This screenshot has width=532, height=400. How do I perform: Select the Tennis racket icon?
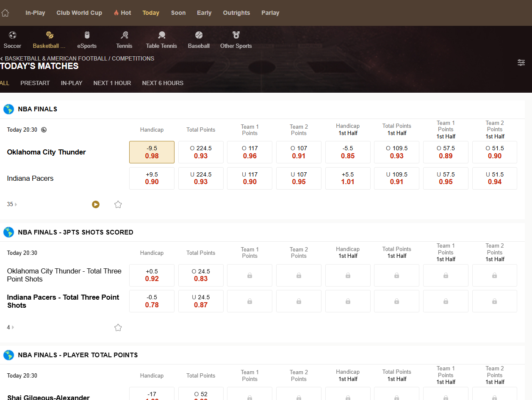124,35
